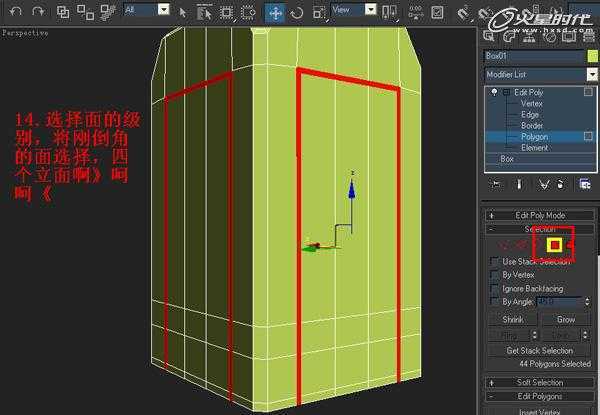Click the yellow Polygon selection level icon
600x415 pixels.
[554, 245]
